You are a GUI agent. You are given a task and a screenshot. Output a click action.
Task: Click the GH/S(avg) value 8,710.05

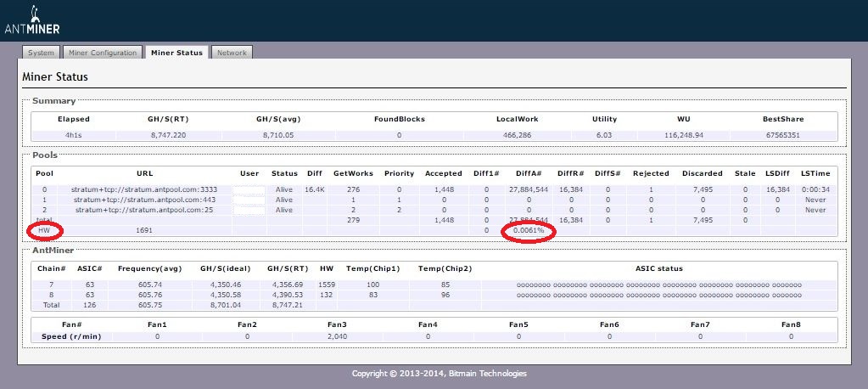(278, 135)
